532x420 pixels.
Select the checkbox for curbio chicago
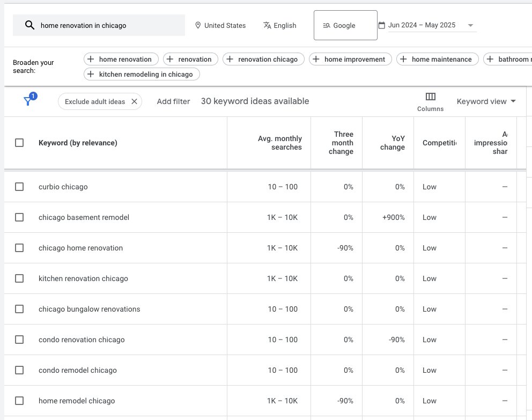(x=20, y=187)
